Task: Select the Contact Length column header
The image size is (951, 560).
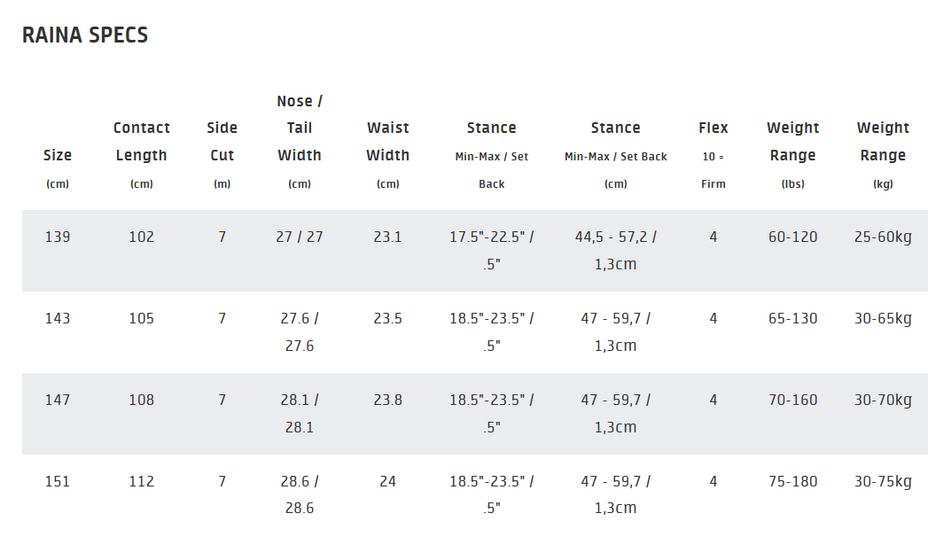Action: click(142, 142)
